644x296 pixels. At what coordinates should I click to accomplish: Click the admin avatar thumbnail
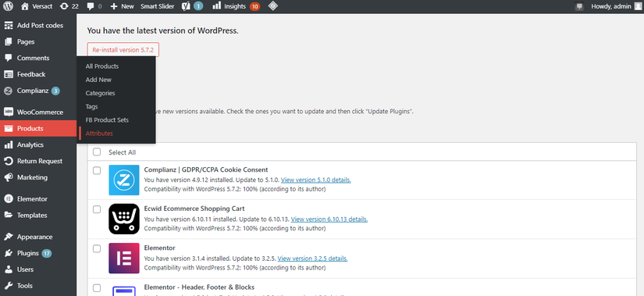pyautogui.click(x=638, y=6)
